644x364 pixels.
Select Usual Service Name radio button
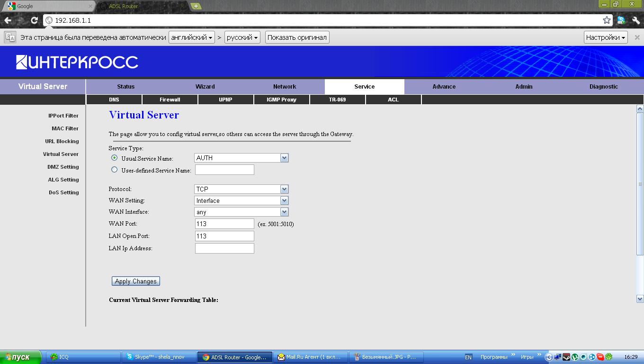click(114, 158)
